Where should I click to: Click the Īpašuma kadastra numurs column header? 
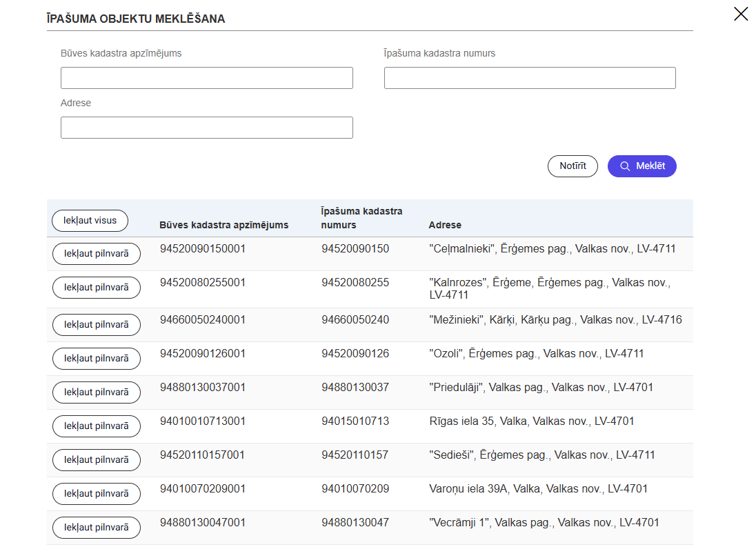tap(361, 218)
